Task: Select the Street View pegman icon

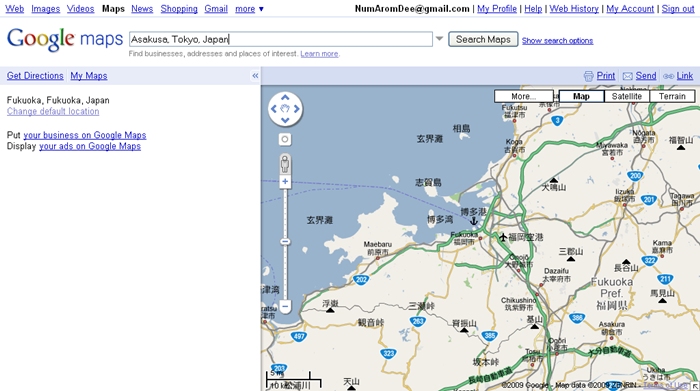Action: [285, 164]
